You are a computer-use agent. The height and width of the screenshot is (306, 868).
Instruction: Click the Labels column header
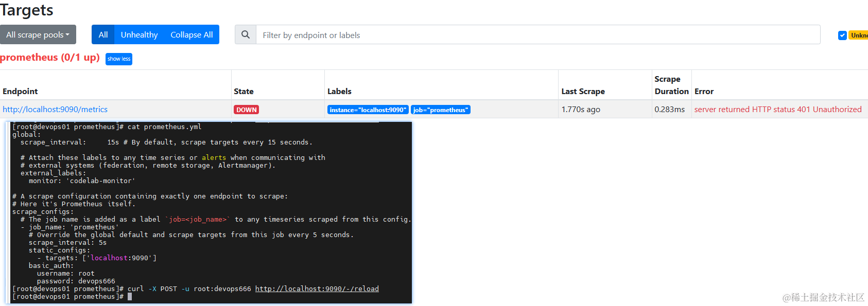(339, 92)
